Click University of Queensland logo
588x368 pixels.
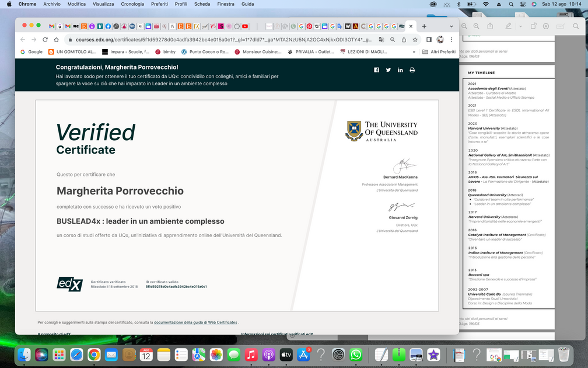(381, 131)
